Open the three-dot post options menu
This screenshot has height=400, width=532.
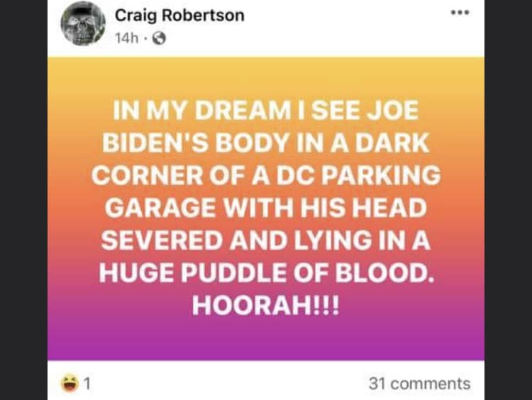(x=460, y=13)
